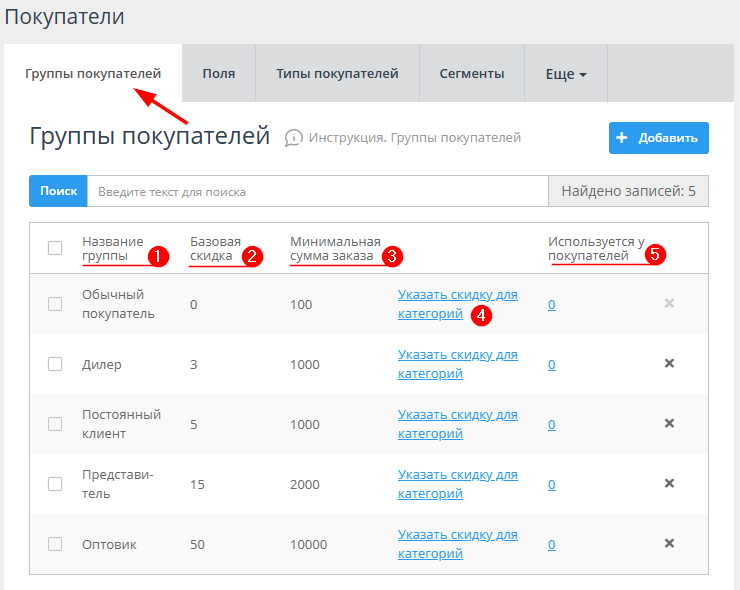Delete the Постоянный клиент group
This screenshot has height=590, width=740.
(669, 424)
